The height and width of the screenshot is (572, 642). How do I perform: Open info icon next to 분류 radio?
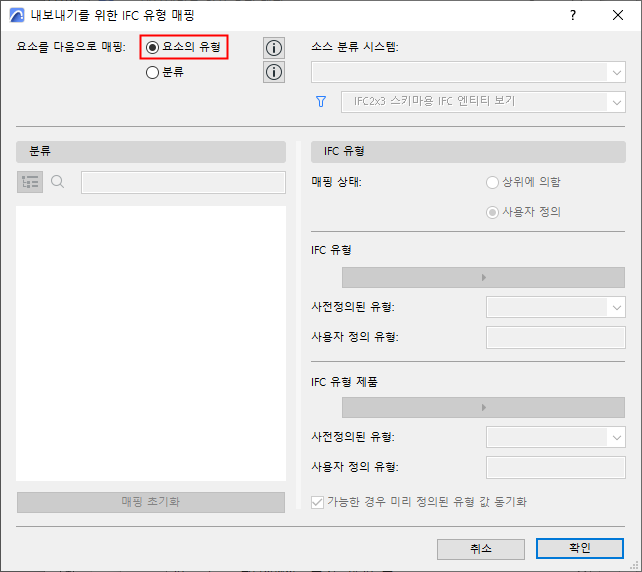(x=274, y=72)
